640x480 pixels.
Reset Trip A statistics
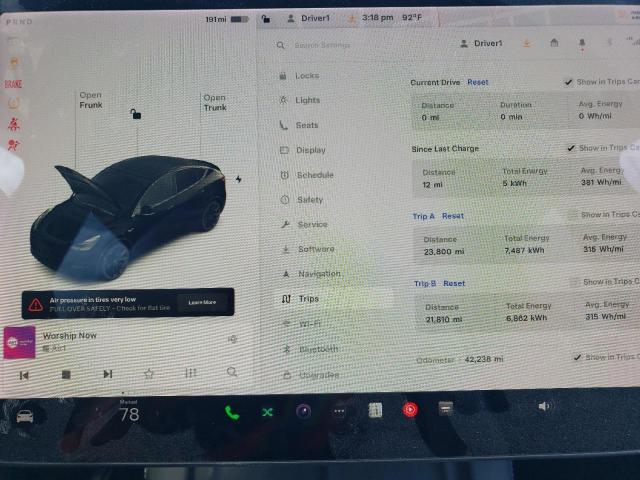point(453,216)
